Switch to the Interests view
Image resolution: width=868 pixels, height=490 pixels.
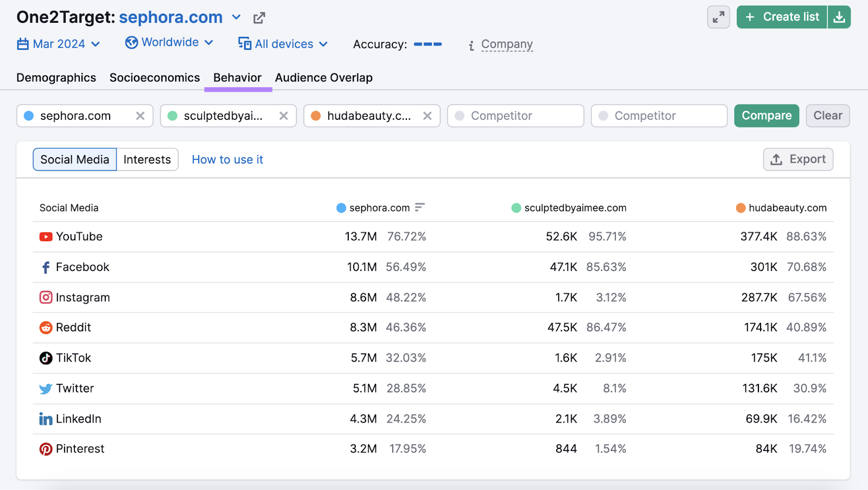(147, 159)
